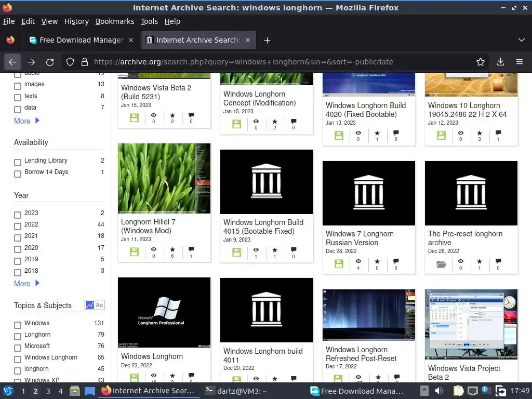Image resolution: width=532 pixels, height=399 pixels.
Task: Sort Topics & Subjects alphabetically with Aa
Action: [99, 305]
